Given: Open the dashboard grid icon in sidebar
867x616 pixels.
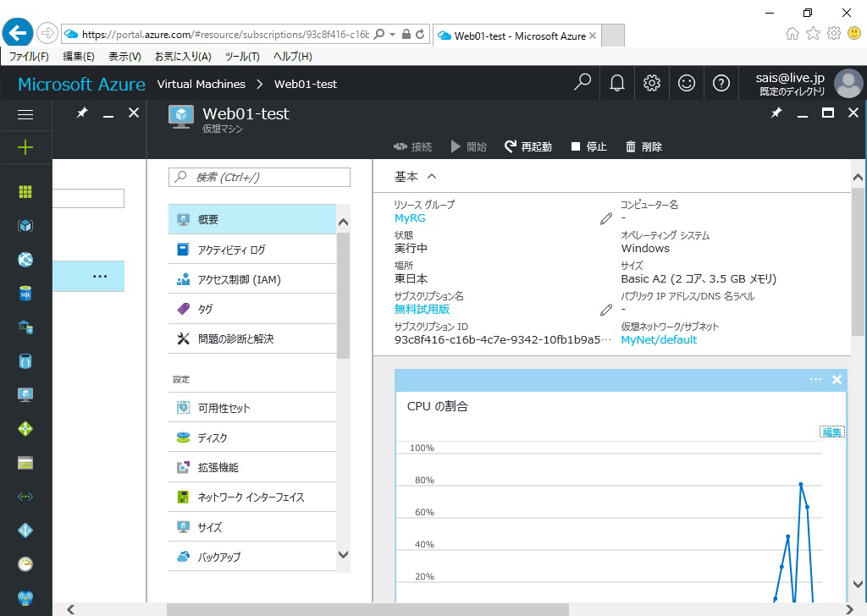Looking at the screenshot, I should [x=25, y=192].
